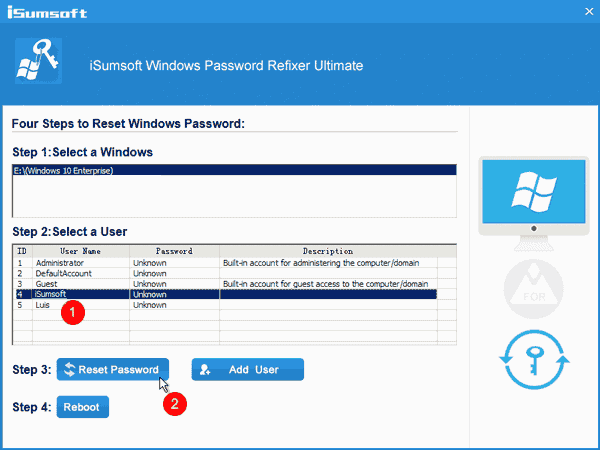Click the refresh arrows icon in Reset Password

(70, 369)
